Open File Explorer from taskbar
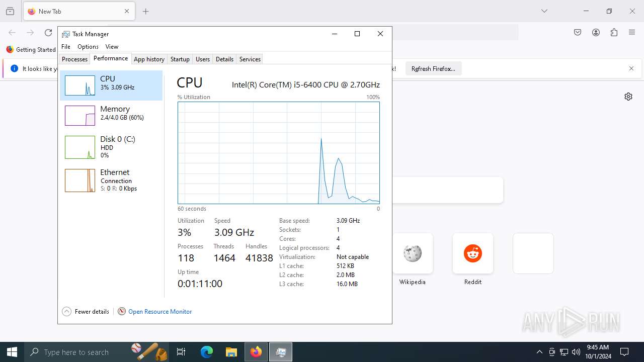This screenshot has height=362, width=644. [x=231, y=352]
